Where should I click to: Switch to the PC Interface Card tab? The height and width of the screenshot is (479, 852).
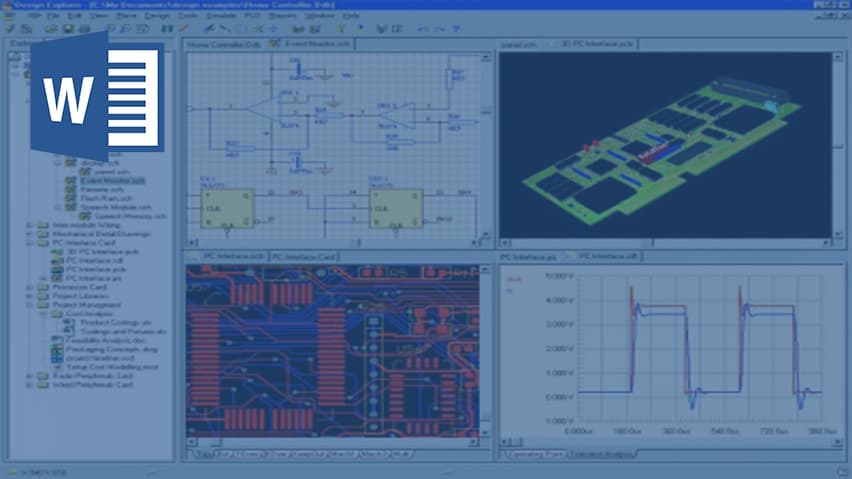303,257
